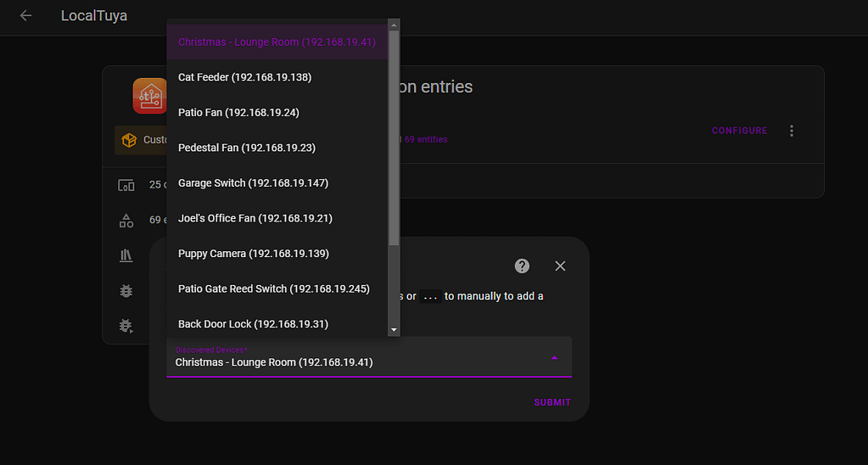The image size is (868, 465).
Task: Click the back arrow next to LocalTuya
Action: 25,16
